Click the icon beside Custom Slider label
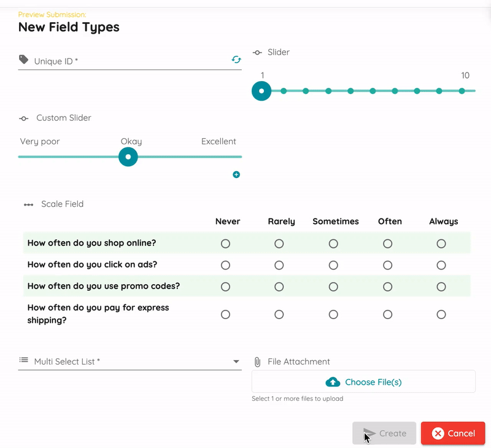 (23, 118)
